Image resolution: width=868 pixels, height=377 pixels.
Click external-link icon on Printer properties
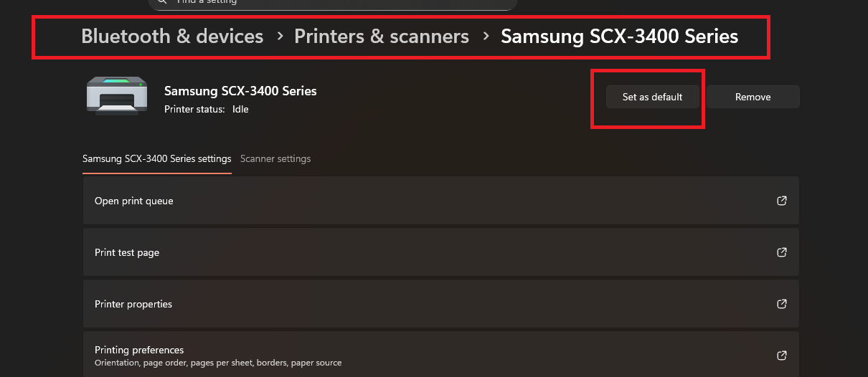782,304
